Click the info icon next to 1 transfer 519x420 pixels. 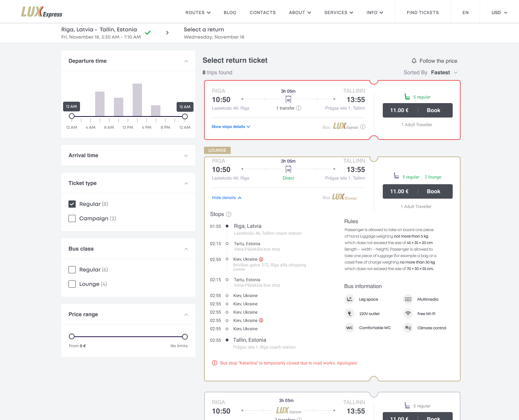coord(299,108)
